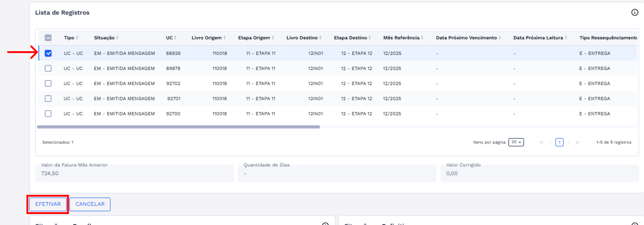The height and width of the screenshot is (225, 644).
Task: Uncheck the row for UC 88926
Action: click(48, 53)
